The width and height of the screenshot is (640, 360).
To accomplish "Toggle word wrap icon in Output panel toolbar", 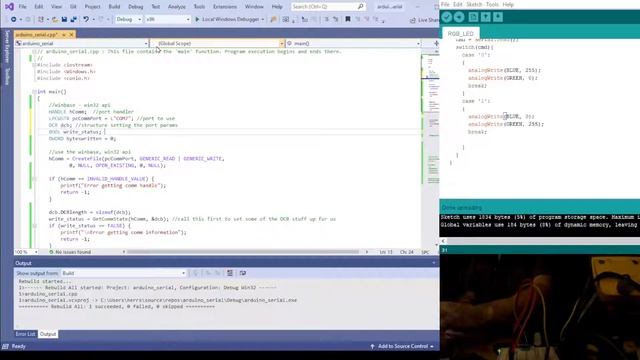I will click(x=242, y=273).
